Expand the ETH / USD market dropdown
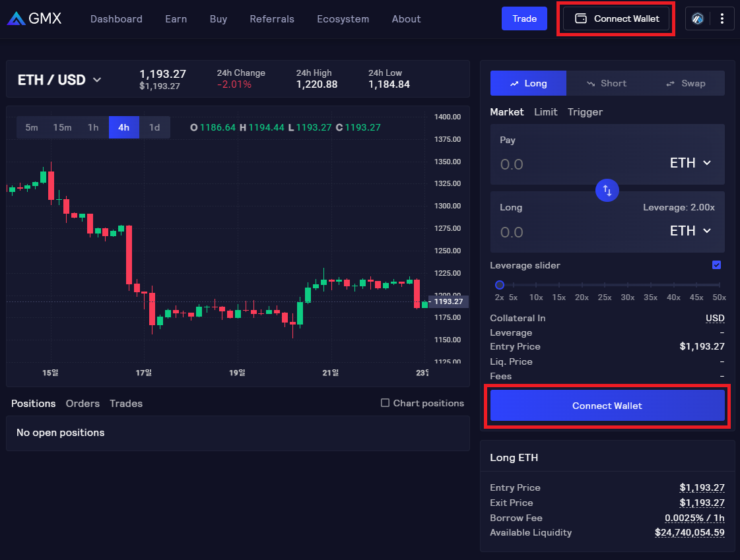The height and width of the screenshot is (560, 740). tap(59, 80)
